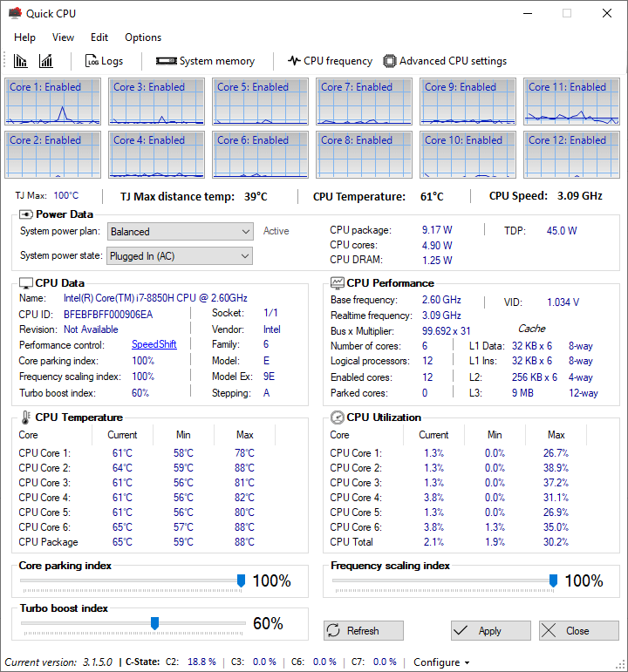Click the Turbo boost index 60% value in CPU Data
Screen dimensions: 628x672
click(140, 393)
